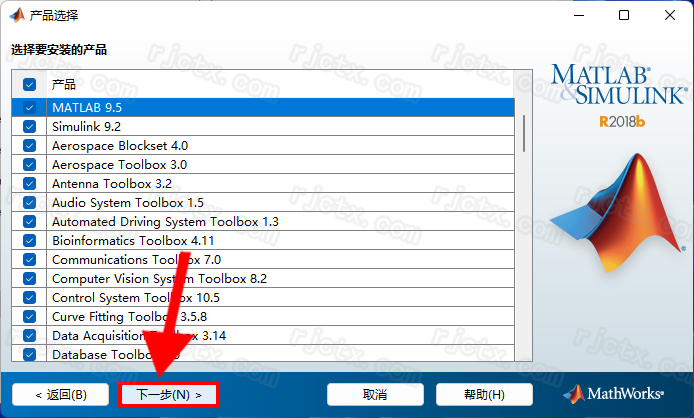Cancel the installation with the 取消 button
694x418 pixels.
pyautogui.click(x=375, y=395)
